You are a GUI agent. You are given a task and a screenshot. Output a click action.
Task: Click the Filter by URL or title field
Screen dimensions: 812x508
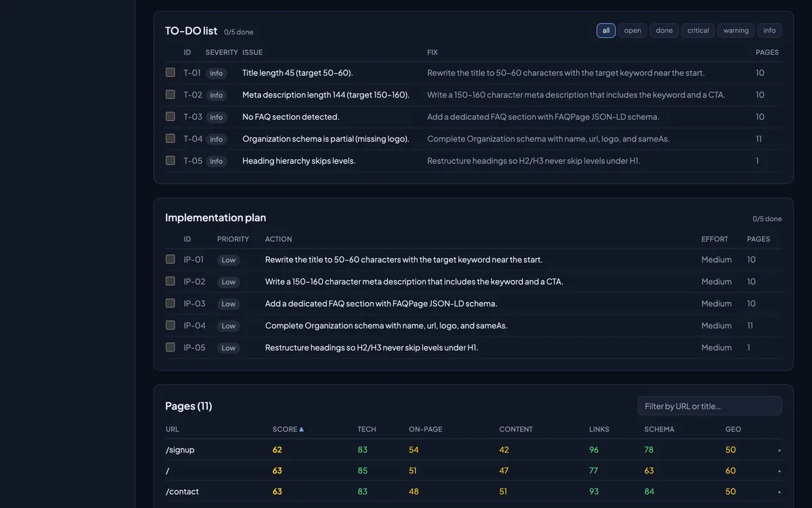point(710,406)
